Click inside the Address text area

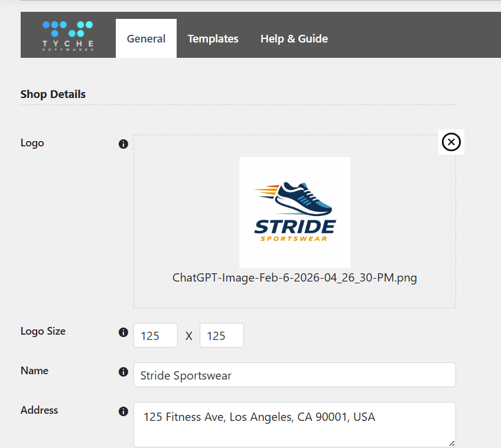tap(294, 425)
